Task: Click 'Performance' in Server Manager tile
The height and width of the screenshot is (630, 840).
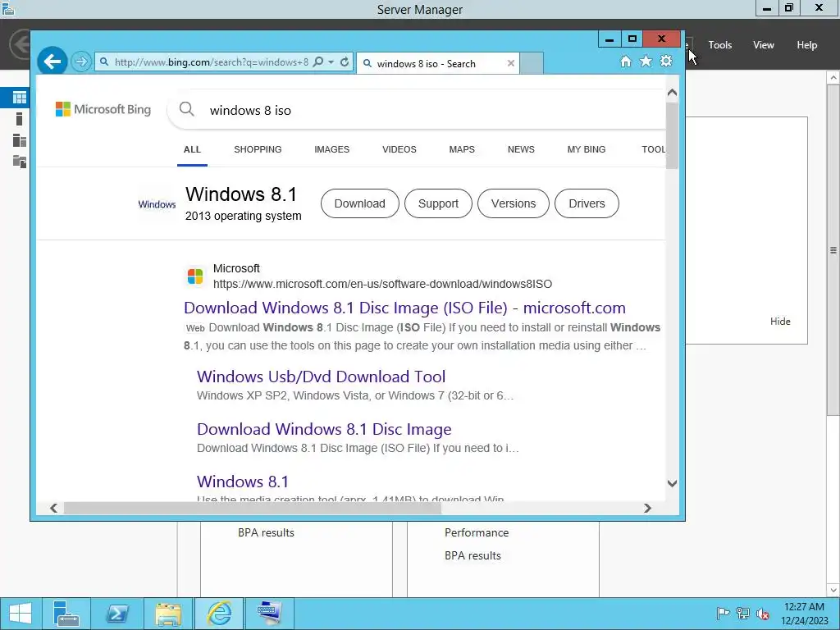Action: tap(477, 532)
